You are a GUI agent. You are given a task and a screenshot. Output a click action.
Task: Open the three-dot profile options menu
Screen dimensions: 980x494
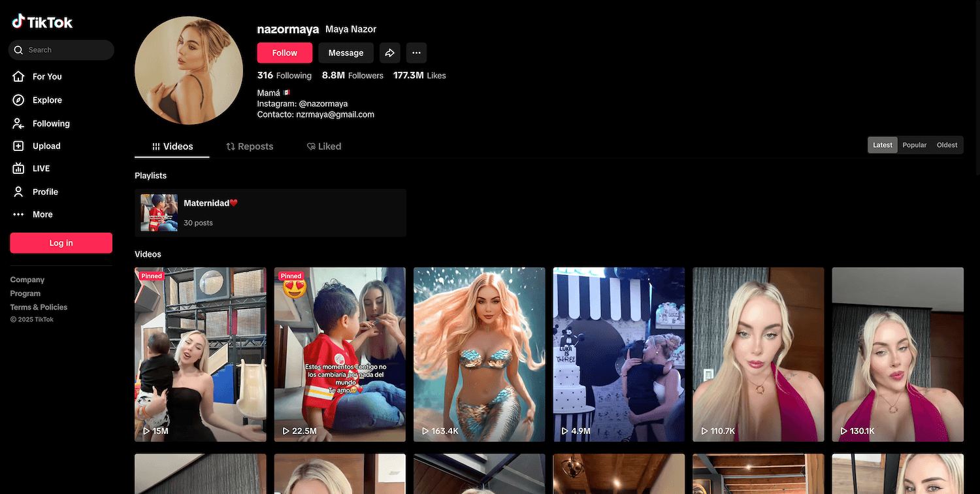[416, 53]
